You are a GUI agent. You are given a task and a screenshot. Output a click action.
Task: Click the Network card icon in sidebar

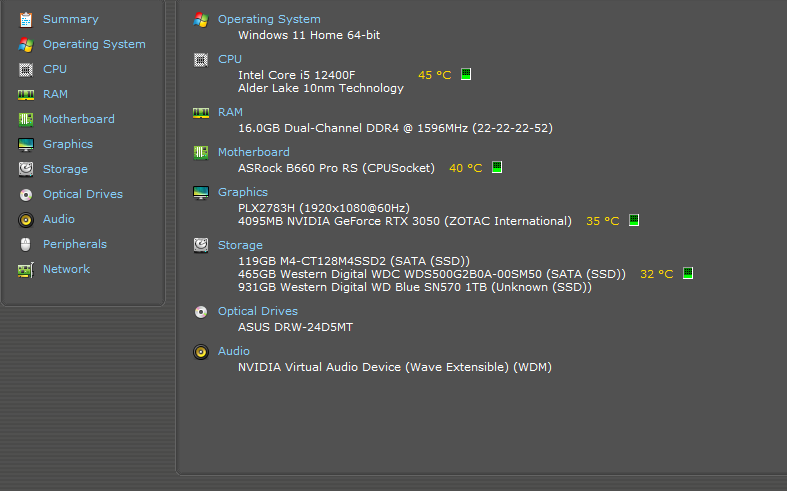point(26,270)
